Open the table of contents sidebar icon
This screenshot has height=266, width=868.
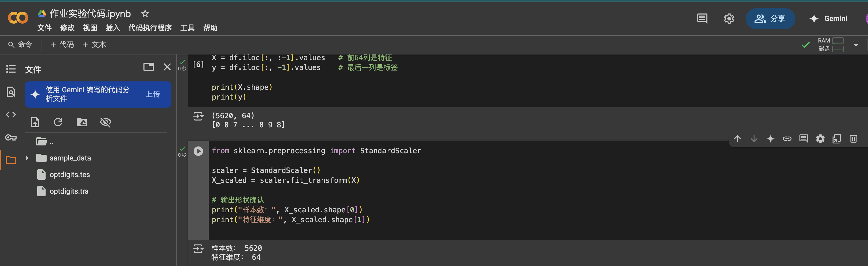point(11,69)
